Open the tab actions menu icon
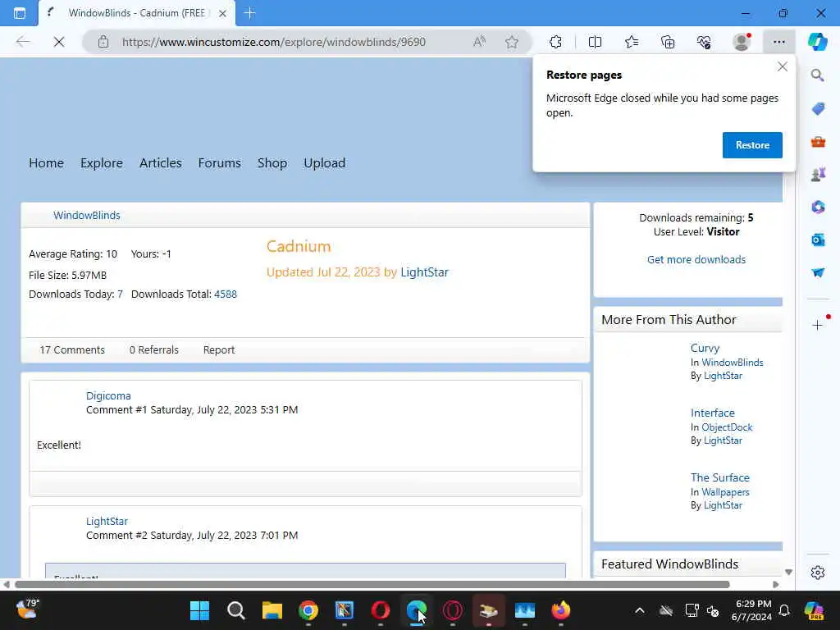The image size is (840, 630). (20, 13)
